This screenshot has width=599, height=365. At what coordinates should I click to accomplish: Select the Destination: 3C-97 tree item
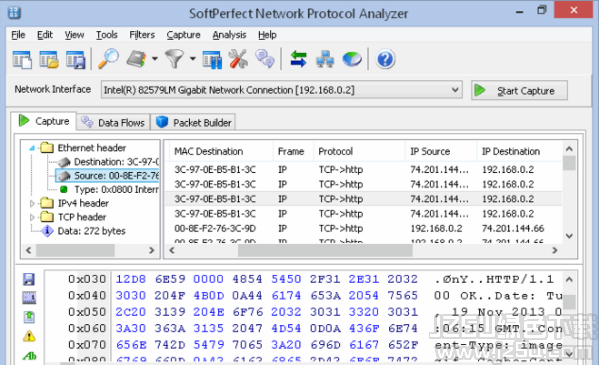click(x=108, y=162)
